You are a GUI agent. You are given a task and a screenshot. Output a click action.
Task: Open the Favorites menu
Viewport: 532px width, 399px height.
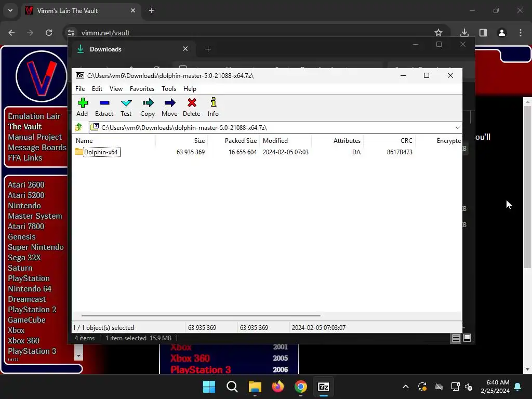click(142, 88)
